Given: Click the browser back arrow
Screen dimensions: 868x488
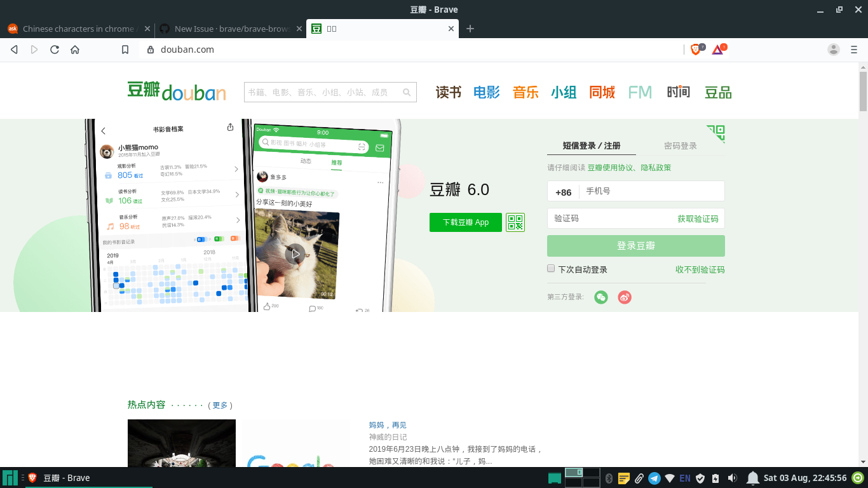Looking at the screenshot, I should pos(14,50).
